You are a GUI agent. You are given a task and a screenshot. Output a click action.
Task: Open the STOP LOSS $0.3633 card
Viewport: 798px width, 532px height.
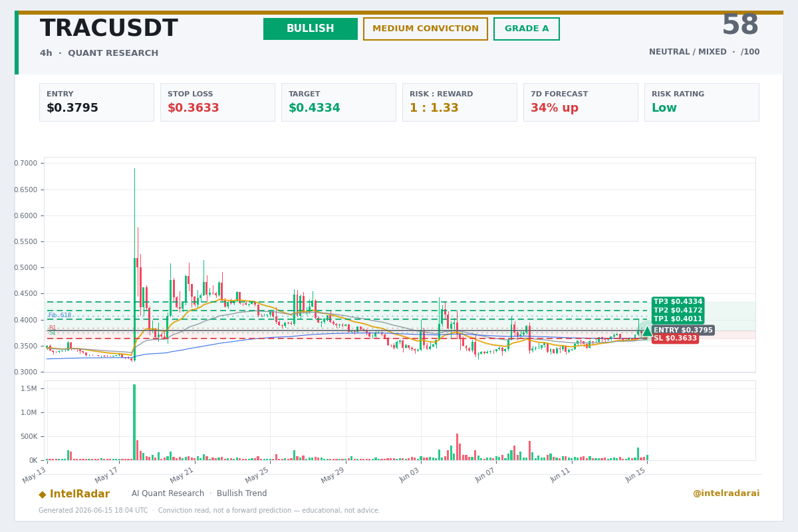click(217, 102)
